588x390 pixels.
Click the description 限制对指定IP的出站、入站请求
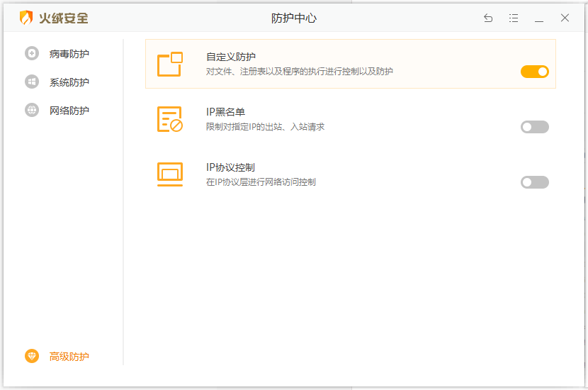[x=265, y=127]
